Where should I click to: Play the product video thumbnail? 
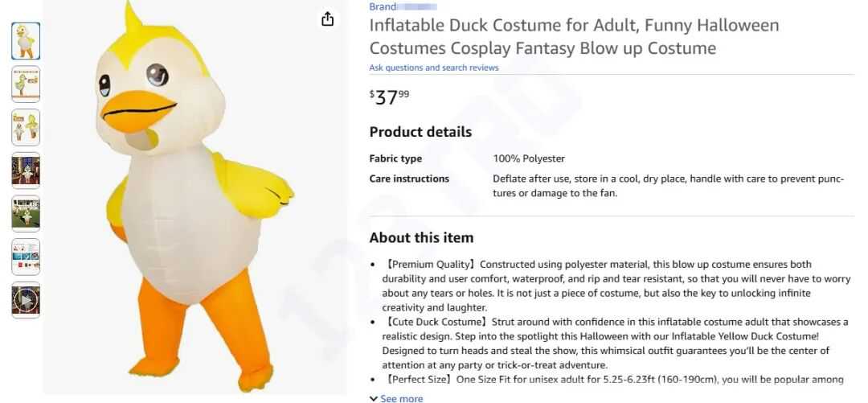click(26, 300)
